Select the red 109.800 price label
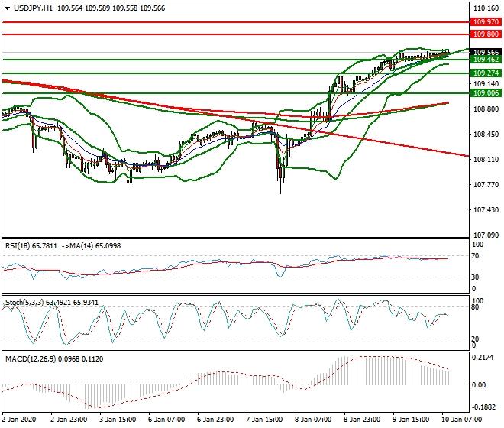 (486, 34)
